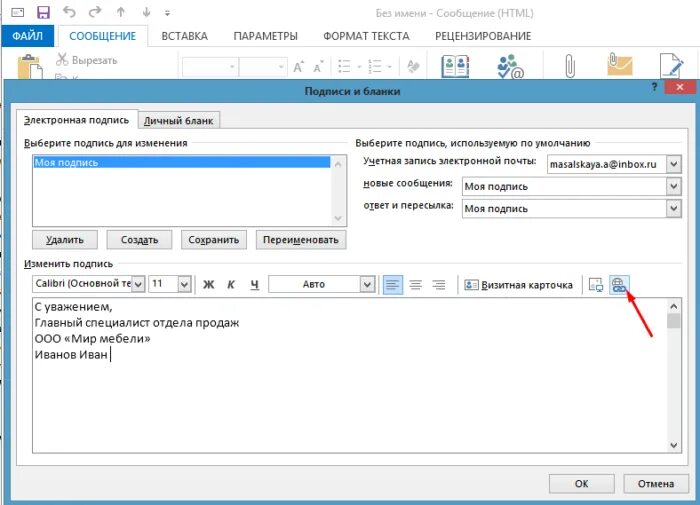Open the Calibri font dropdown in signature editor
The image size is (700, 505).
[138, 284]
